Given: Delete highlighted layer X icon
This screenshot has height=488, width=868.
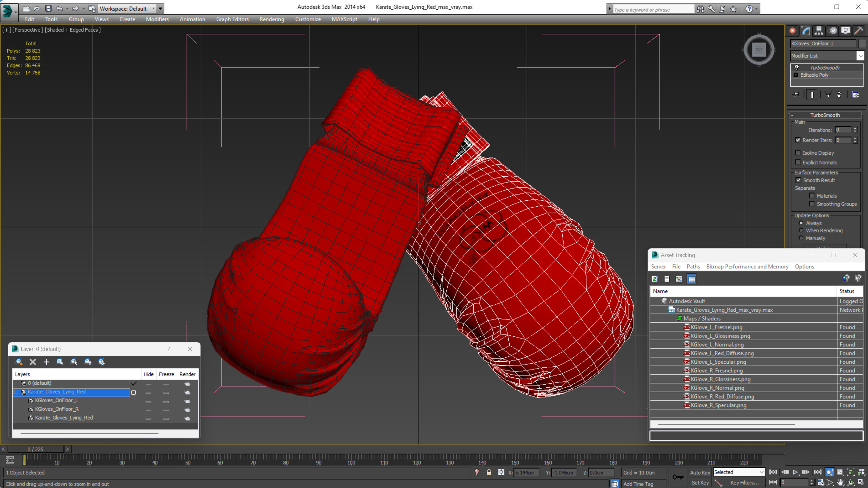Looking at the screenshot, I should (x=33, y=362).
